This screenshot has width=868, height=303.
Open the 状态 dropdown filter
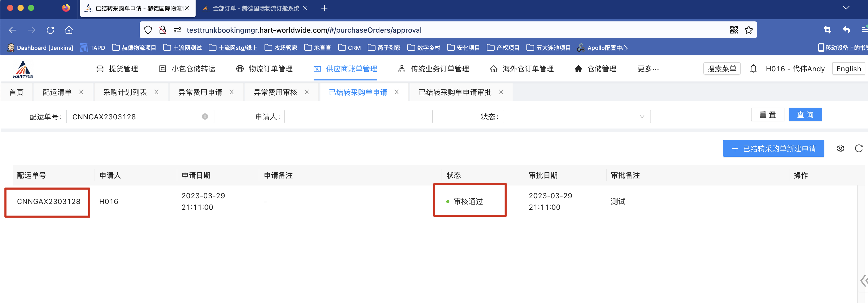576,116
